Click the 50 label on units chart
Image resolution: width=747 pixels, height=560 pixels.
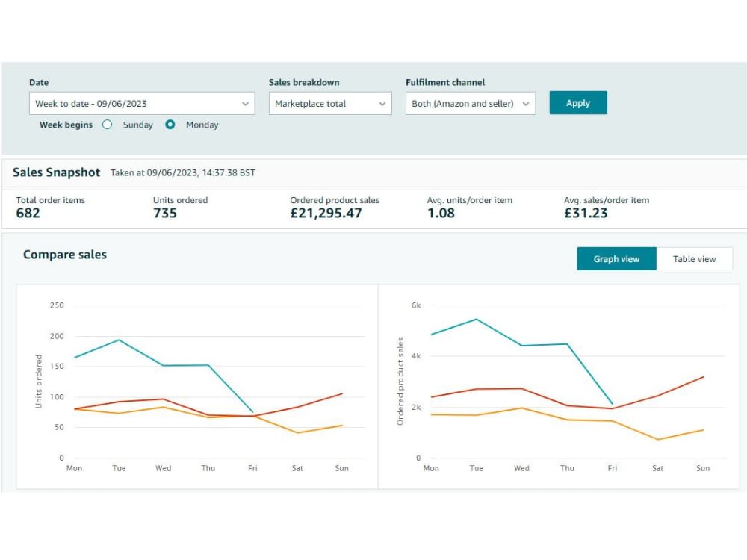coord(59,427)
